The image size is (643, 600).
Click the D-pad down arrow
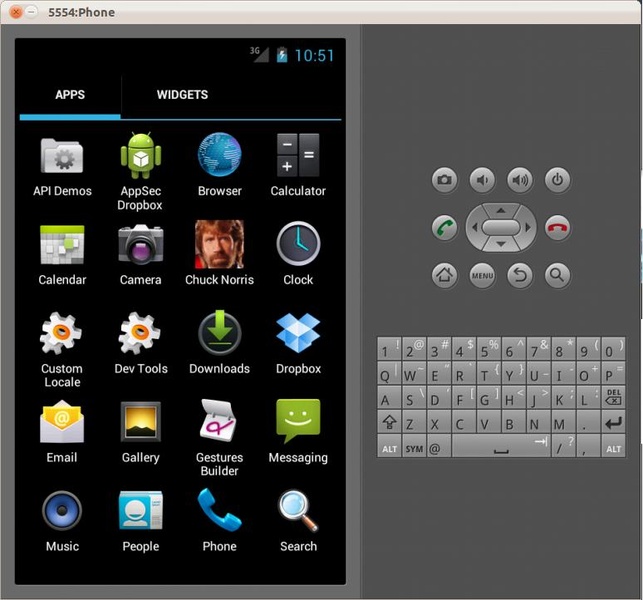(x=501, y=244)
